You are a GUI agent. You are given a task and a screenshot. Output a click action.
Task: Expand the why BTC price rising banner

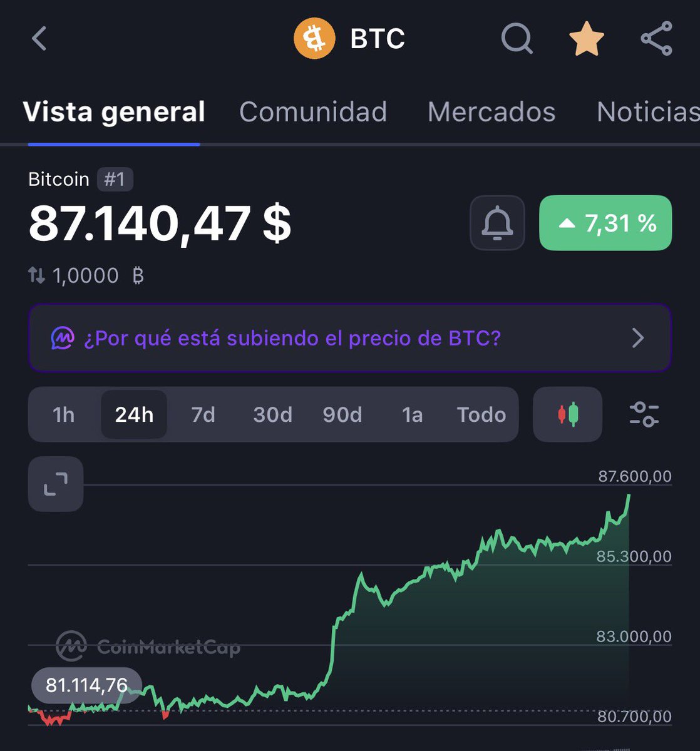(350, 338)
